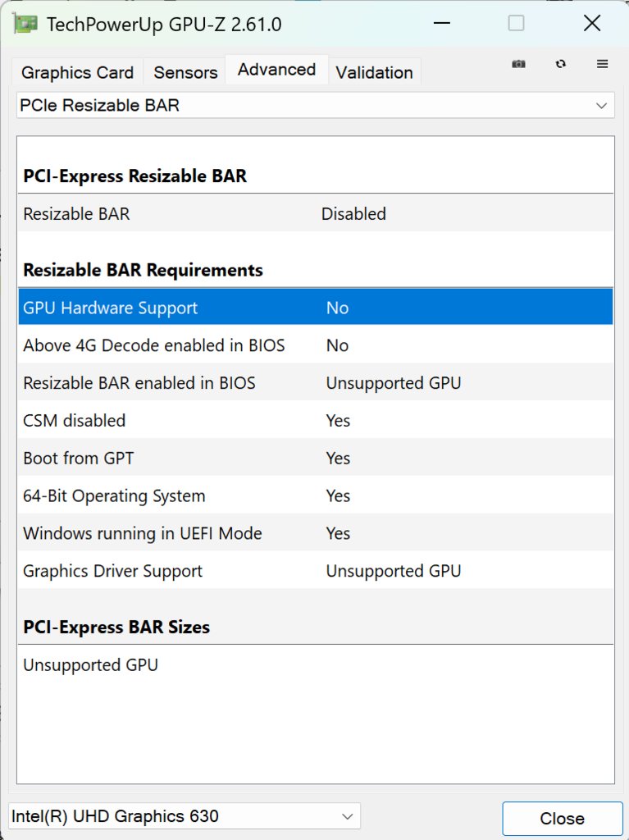629x840 pixels.
Task: Take a screenshot with the camera icon
Action: (518, 64)
